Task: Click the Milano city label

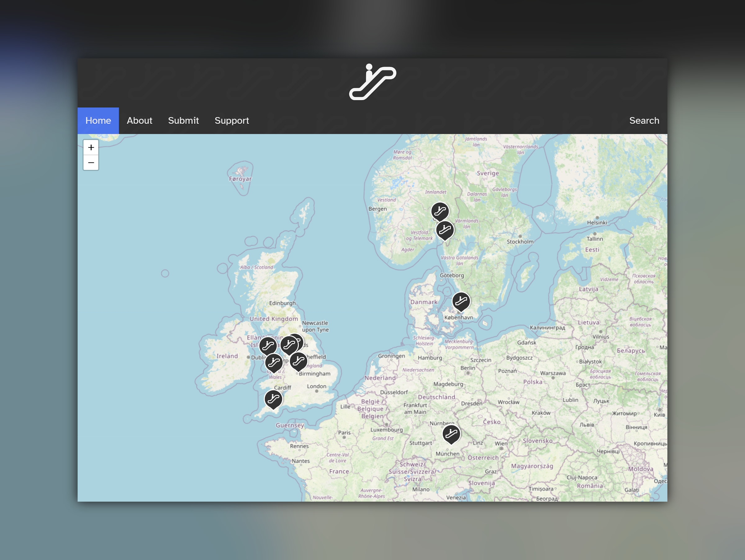Action: point(421,489)
